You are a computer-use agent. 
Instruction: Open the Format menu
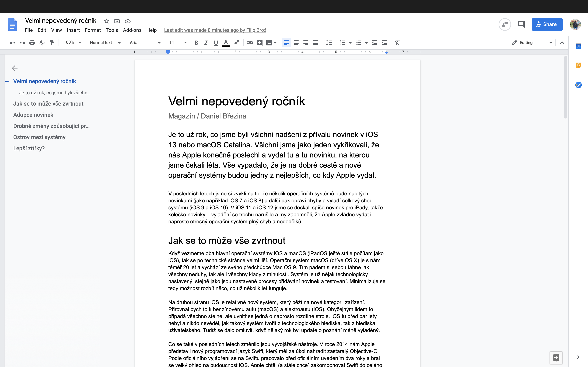point(93,30)
